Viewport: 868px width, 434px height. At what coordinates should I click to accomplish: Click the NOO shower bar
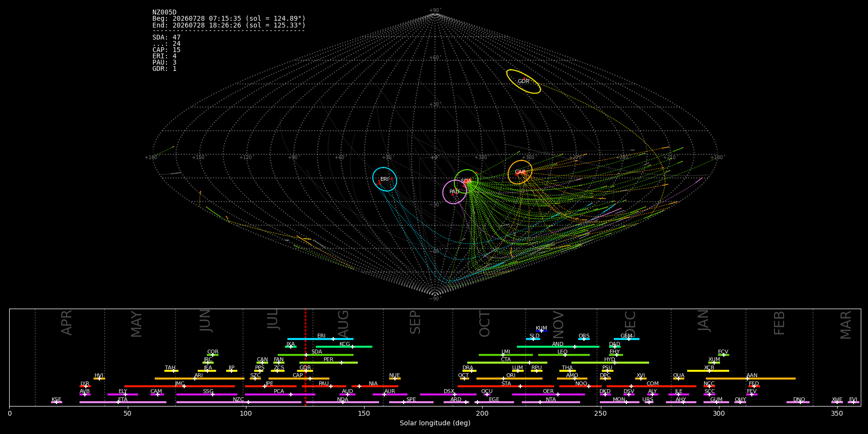point(581,386)
